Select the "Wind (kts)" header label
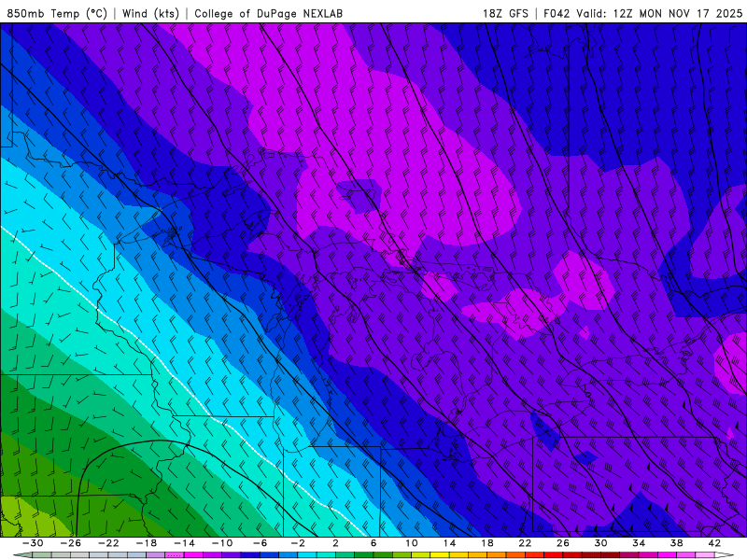The width and height of the screenshot is (747, 560). (x=150, y=13)
